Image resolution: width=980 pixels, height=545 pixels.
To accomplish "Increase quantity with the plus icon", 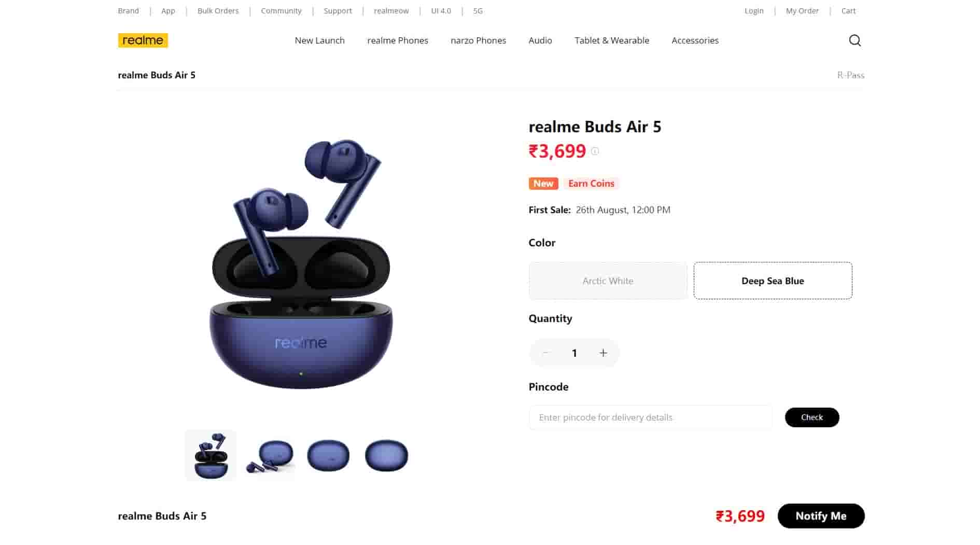I will click(603, 353).
